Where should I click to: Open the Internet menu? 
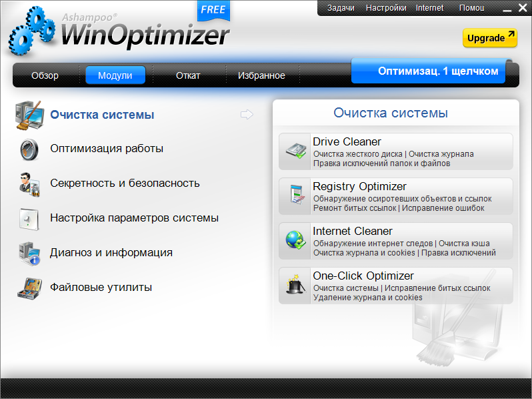coord(429,8)
